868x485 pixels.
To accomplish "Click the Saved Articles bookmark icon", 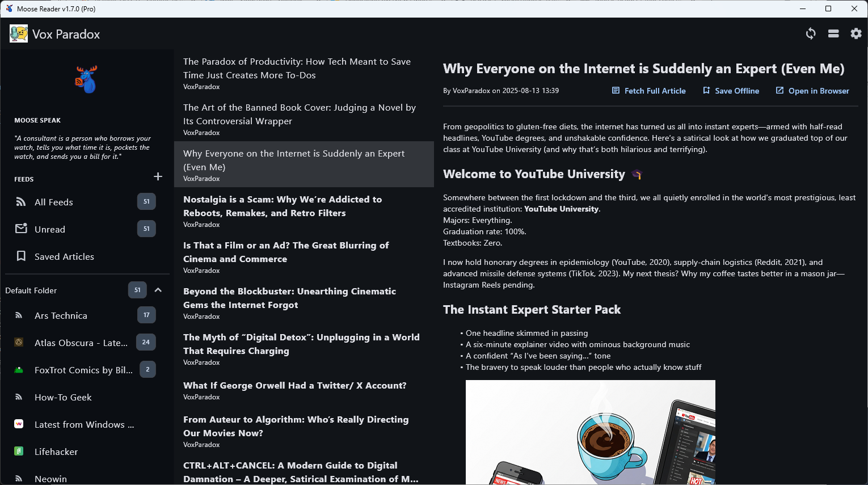I will click(21, 256).
